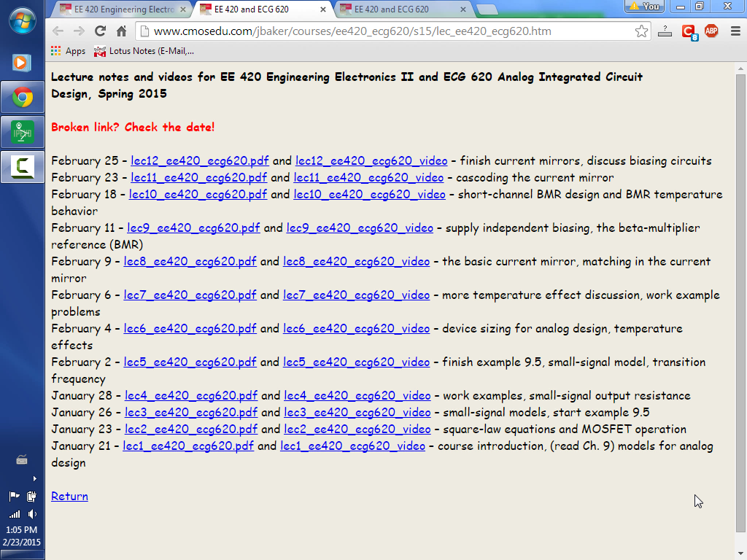Open the Camtasia taskbar application
Screen dimensions: 747x560
coord(22,167)
